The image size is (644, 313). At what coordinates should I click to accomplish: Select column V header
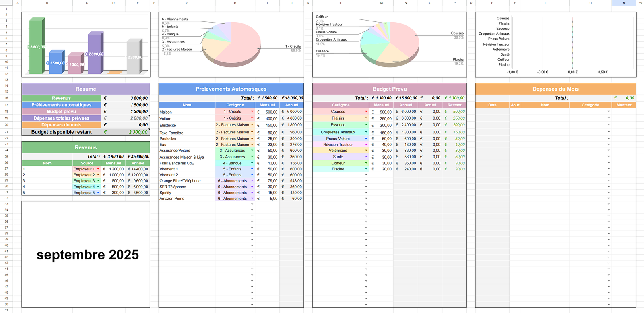click(x=624, y=3)
